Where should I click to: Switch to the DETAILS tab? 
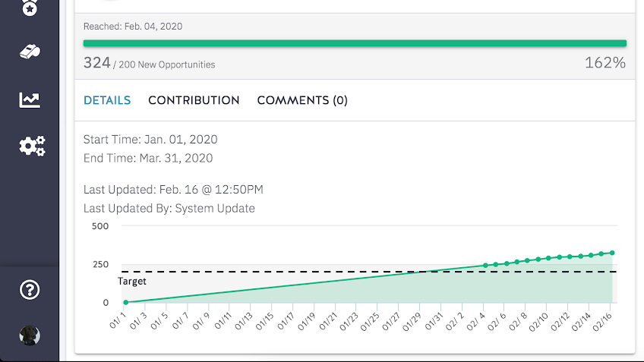coord(107,100)
